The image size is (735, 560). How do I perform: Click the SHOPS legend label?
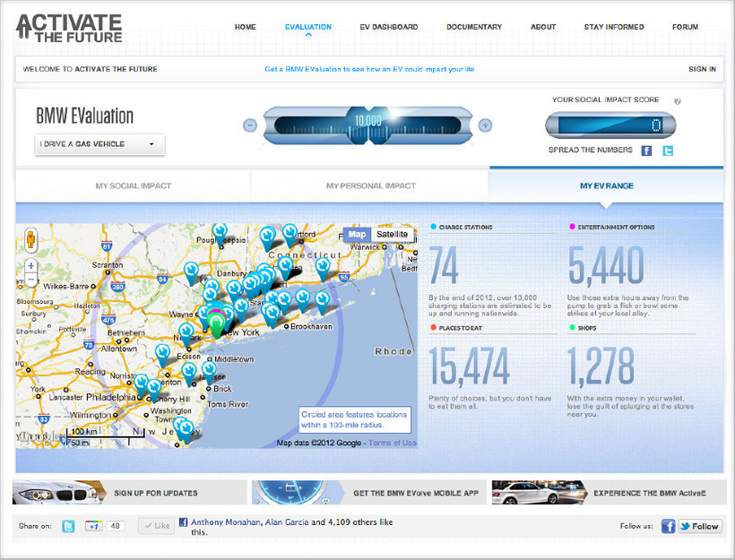[587, 328]
